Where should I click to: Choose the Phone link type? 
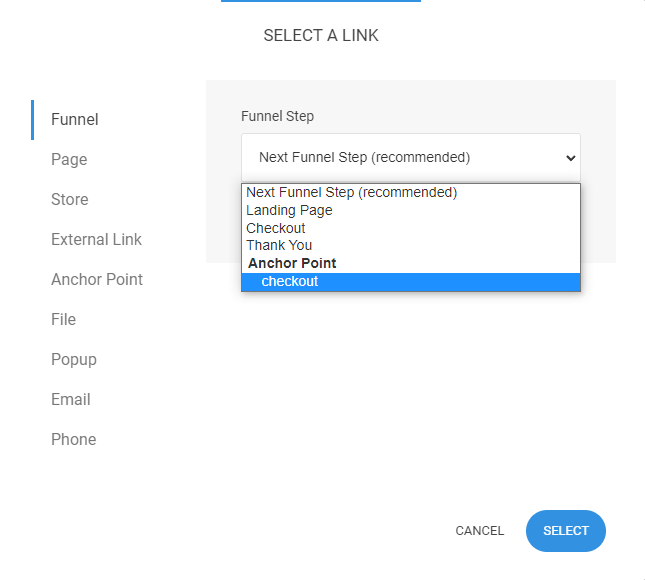[x=73, y=439]
